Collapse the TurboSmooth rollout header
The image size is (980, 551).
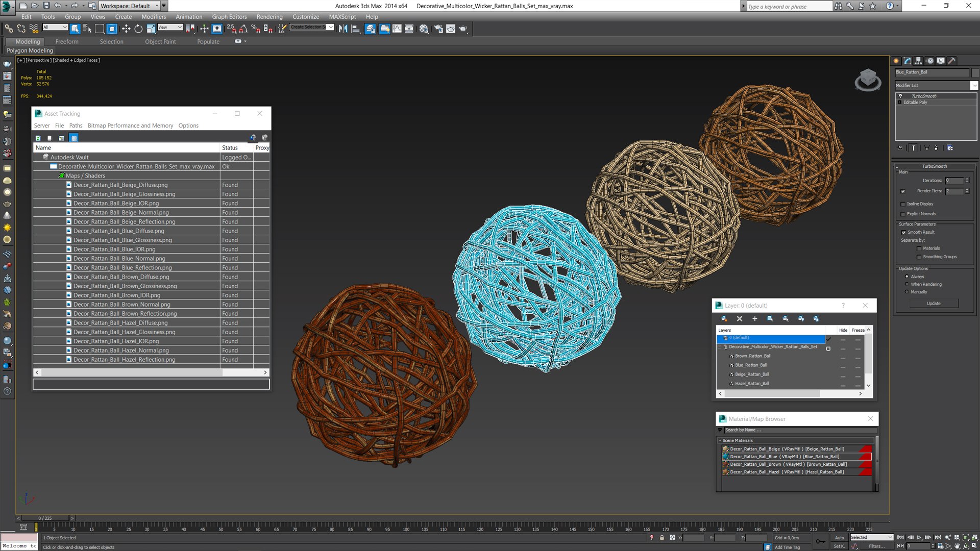[x=934, y=166]
